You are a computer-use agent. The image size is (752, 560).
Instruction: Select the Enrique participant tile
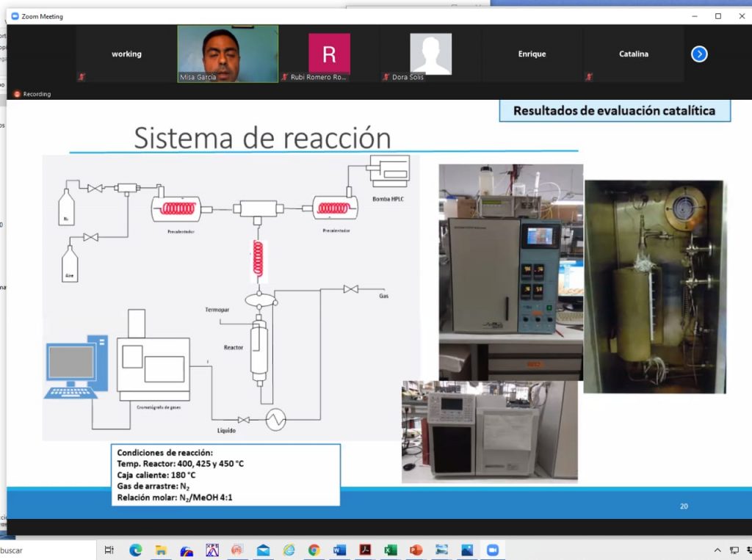[532, 54]
